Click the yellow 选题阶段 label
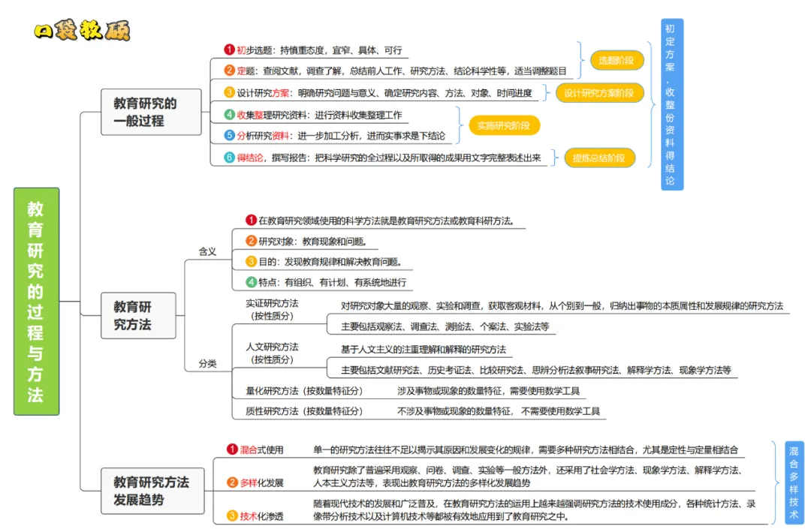This screenshot has height=532, width=811. coord(617,61)
